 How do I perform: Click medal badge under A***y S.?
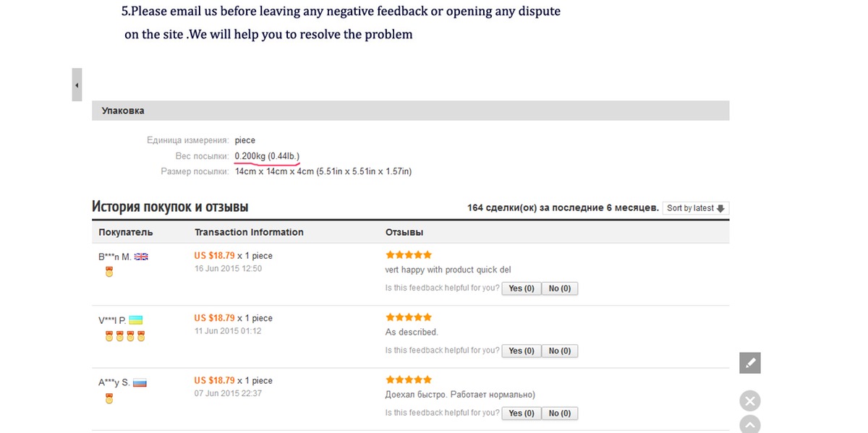pos(109,398)
